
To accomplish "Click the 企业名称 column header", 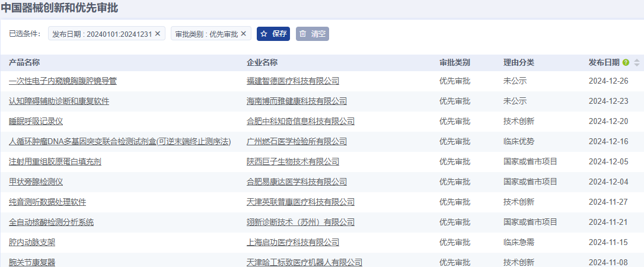I will (262, 63).
